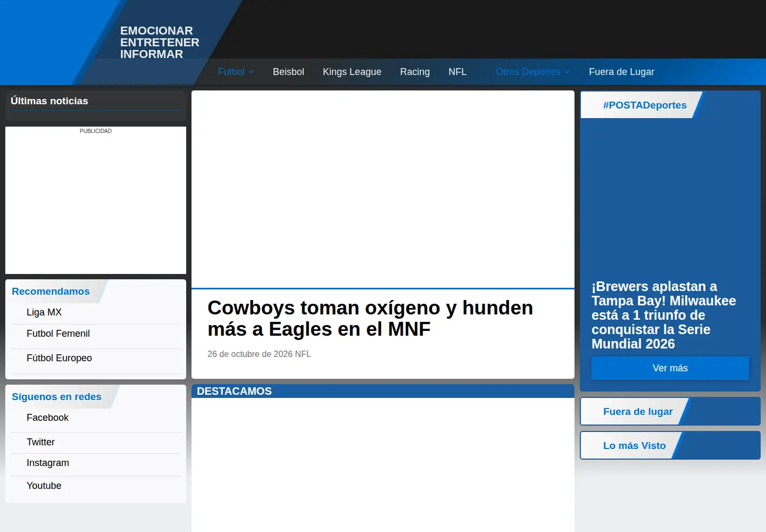Visit the Facebook social link
This screenshot has height=532, width=766.
point(47,418)
